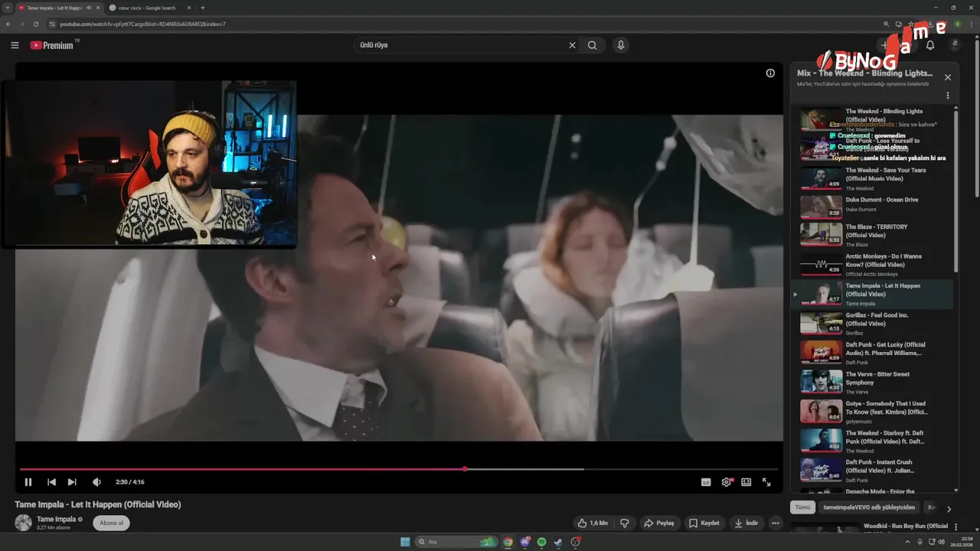
Task: Play Gorillaz - Feel Good Inc.
Action: [872, 324]
